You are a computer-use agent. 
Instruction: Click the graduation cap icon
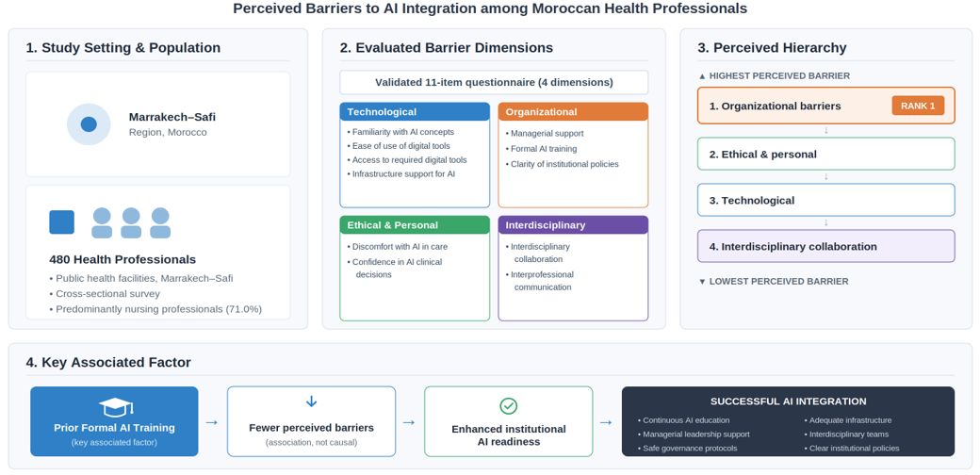point(115,408)
